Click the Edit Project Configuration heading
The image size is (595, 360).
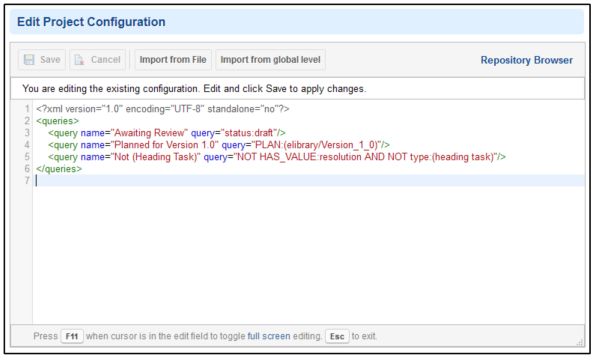(91, 22)
